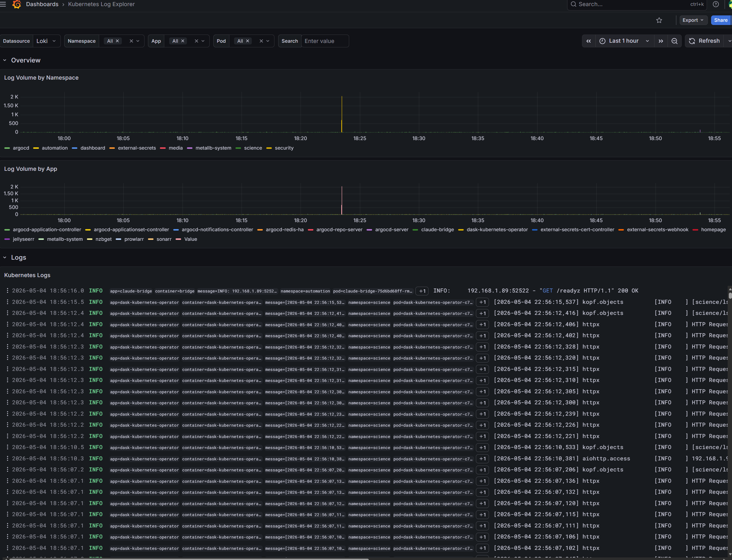The width and height of the screenshot is (732, 560).
Task: Open row menu for 18:56:10.3 log line
Action: (x=7, y=459)
